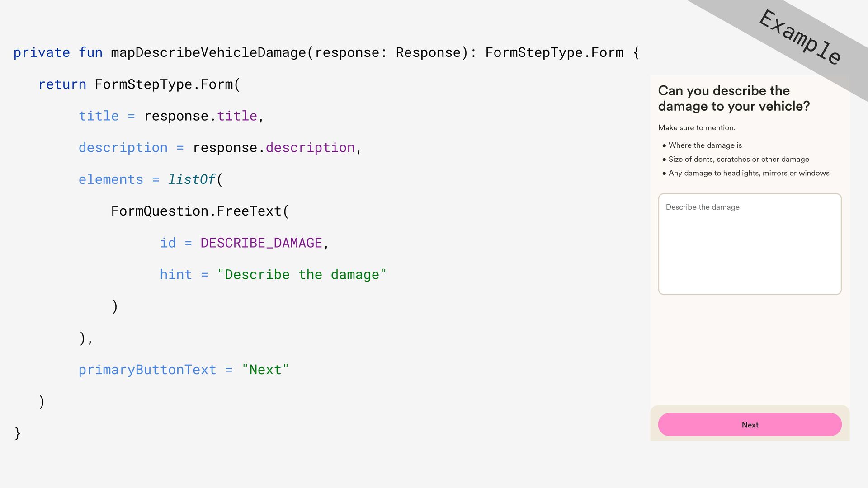Click the headlights, mirrors or windows bullet
Viewport: 868px width, 488px height.
(x=748, y=173)
